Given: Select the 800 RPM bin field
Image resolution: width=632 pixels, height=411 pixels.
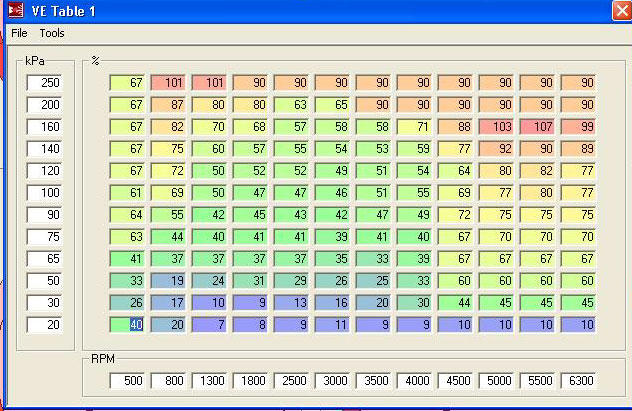Looking at the screenshot, I should [x=168, y=381].
